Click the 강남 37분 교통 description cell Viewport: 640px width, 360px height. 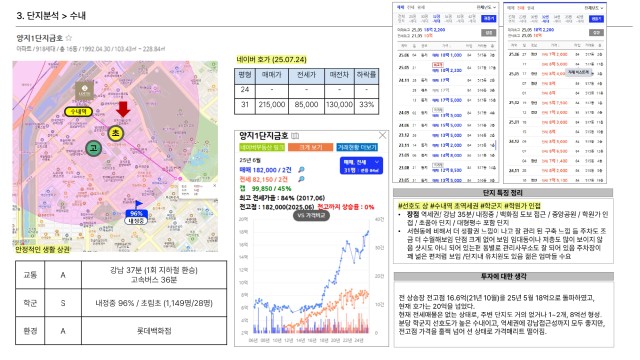[x=154, y=275]
